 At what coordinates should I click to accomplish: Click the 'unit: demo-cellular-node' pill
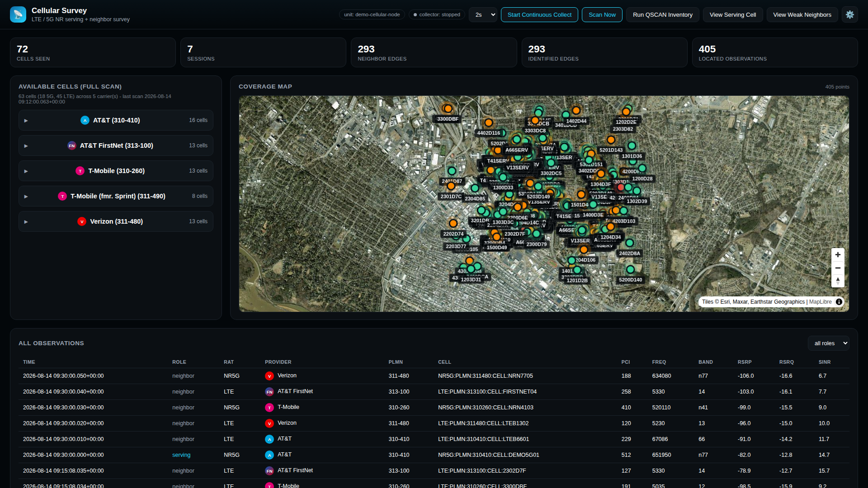pyautogui.click(x=372, y=14)
